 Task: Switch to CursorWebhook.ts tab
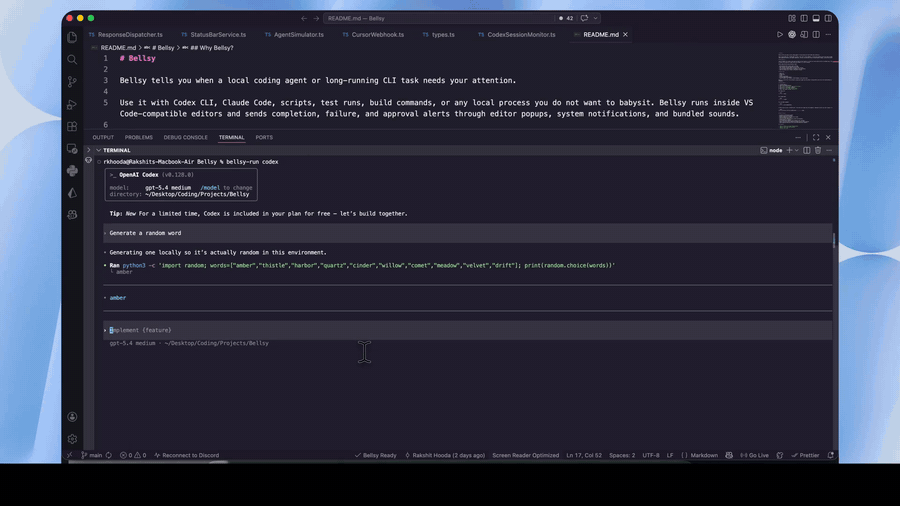point(373,34)
